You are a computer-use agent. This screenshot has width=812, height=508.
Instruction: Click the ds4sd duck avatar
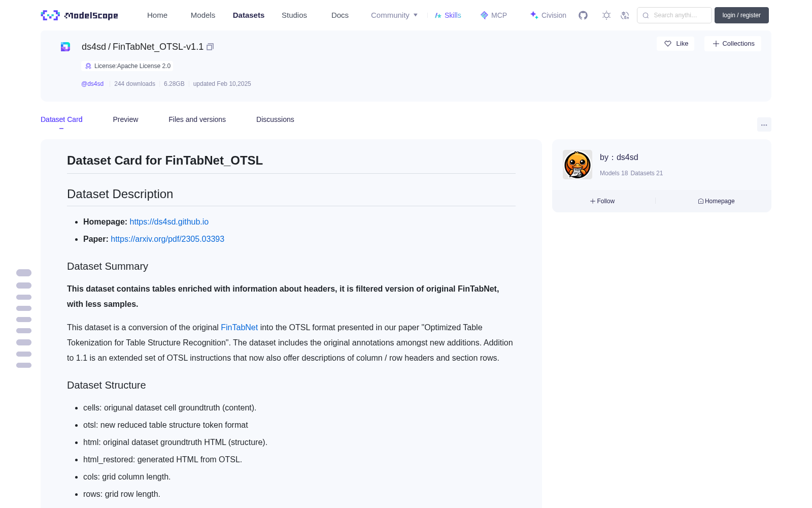(578, 165)
